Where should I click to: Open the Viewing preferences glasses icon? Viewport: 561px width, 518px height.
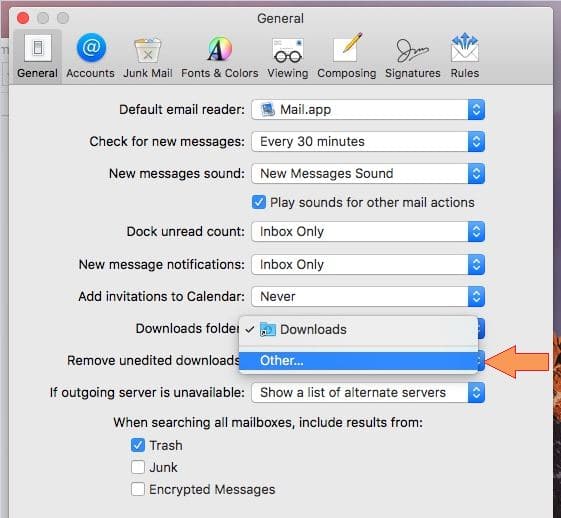(288, 50)
